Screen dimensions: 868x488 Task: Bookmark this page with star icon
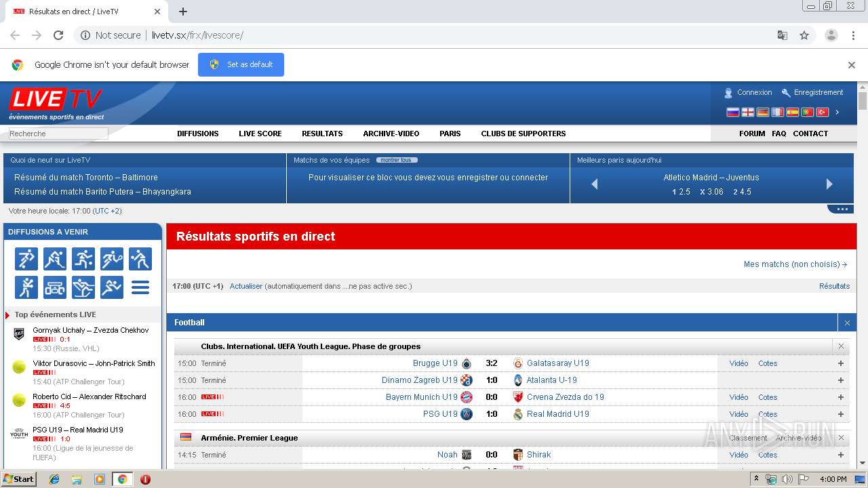pos(804,35)
